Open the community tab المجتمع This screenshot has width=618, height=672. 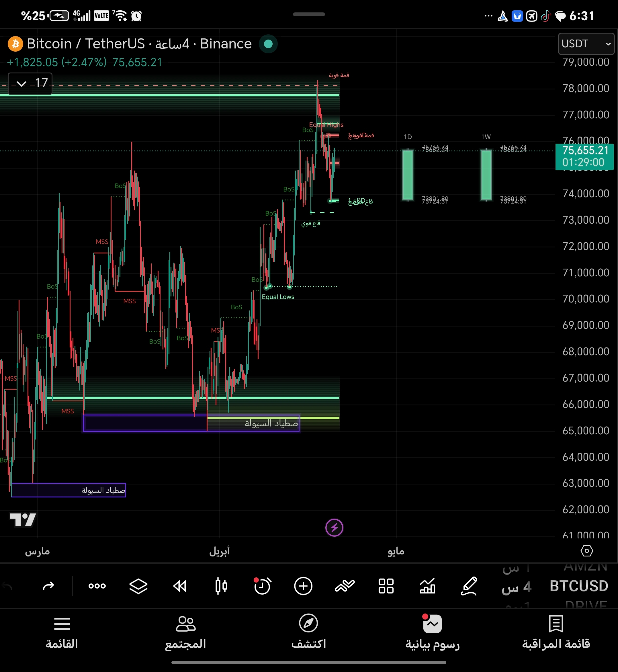pos(186,632)
